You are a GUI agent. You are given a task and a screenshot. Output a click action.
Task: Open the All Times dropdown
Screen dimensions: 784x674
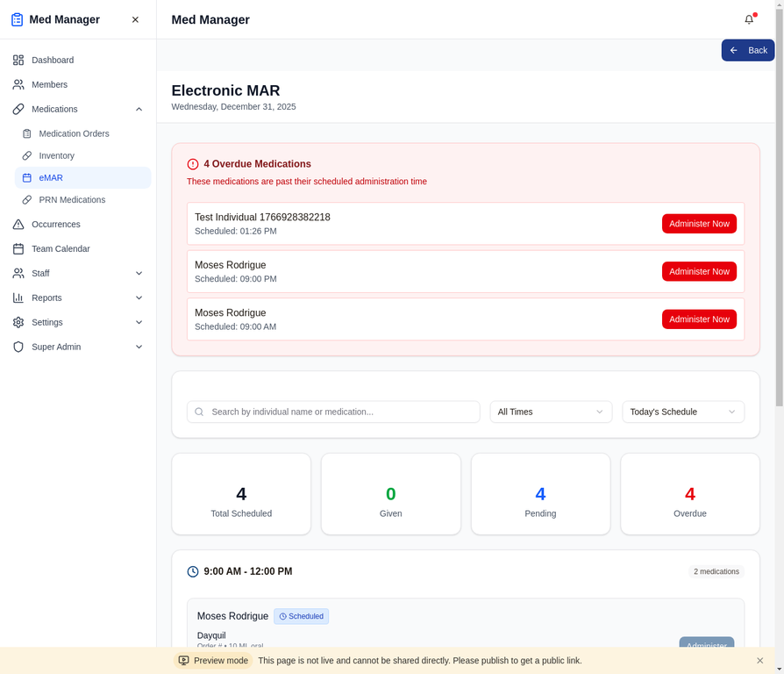(551, 412)
